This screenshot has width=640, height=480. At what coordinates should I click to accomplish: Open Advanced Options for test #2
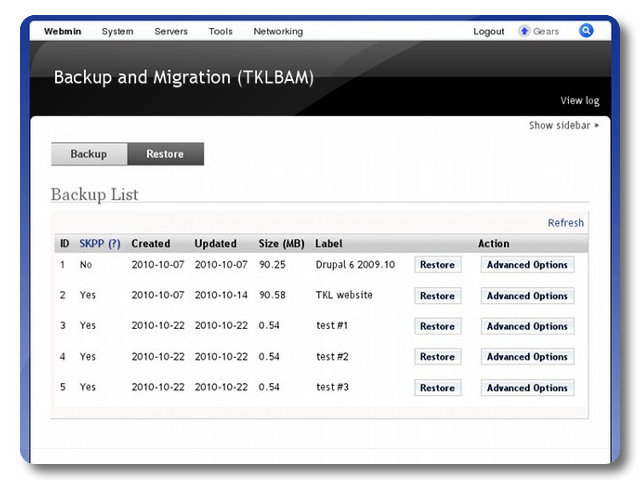527,357
